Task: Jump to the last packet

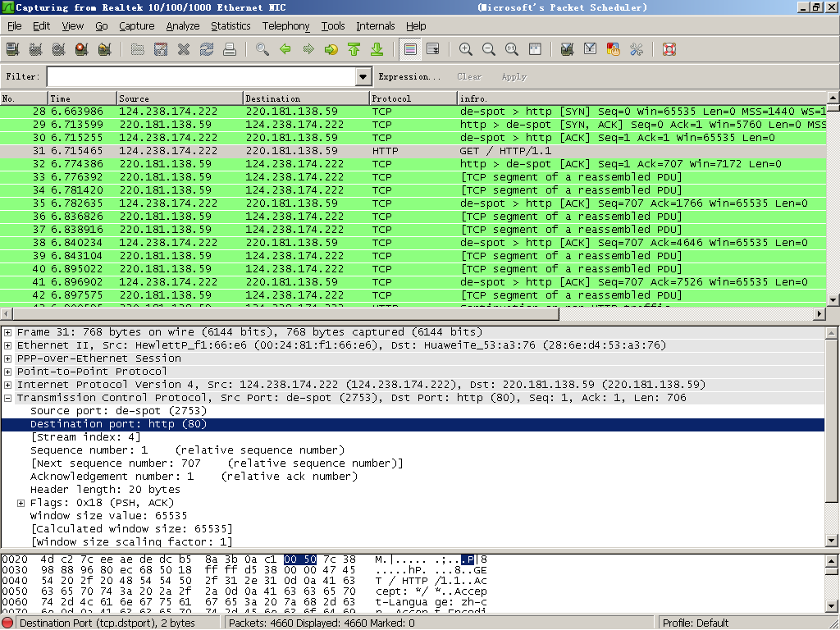Action: click(377, 50)
